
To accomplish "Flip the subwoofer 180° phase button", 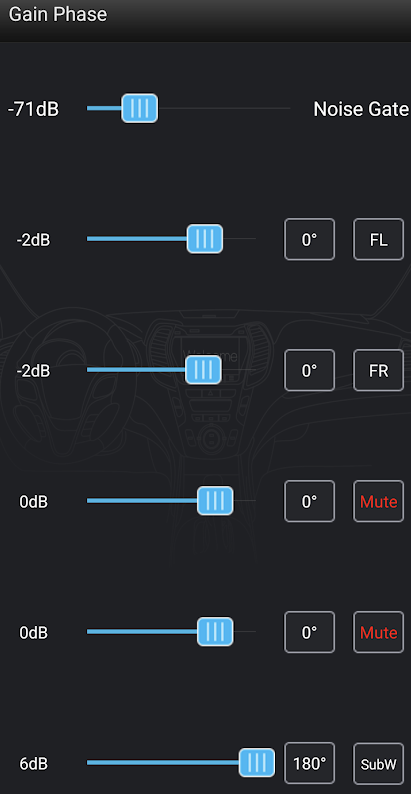I will (309, 763).
